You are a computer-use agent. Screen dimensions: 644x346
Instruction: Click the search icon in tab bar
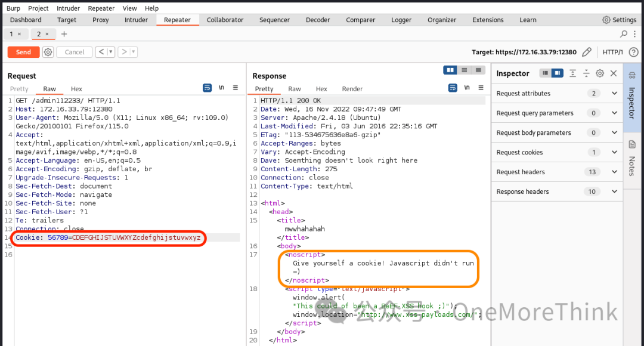(x=624, y=33)
